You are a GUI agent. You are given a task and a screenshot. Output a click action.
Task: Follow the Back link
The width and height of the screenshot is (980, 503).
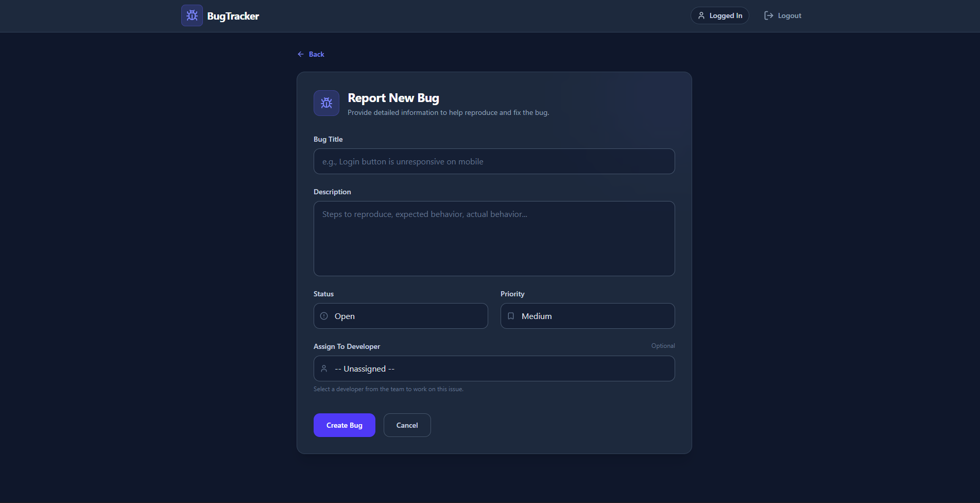pyautogui.click(x=316, y=54)
